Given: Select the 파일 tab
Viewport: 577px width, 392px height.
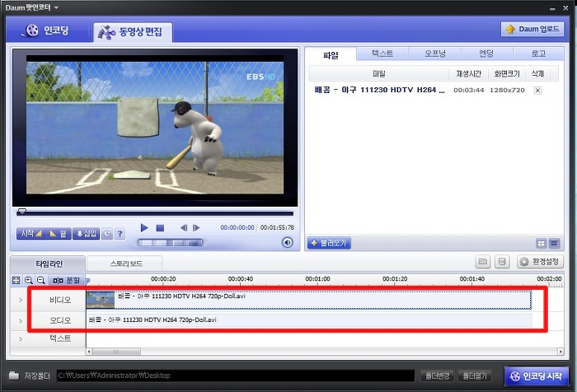Looking at the screenshot, I should click(331, 54).
